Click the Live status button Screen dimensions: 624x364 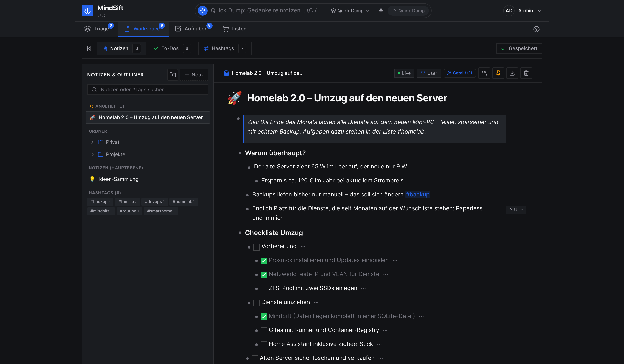(x=404, y=73)
